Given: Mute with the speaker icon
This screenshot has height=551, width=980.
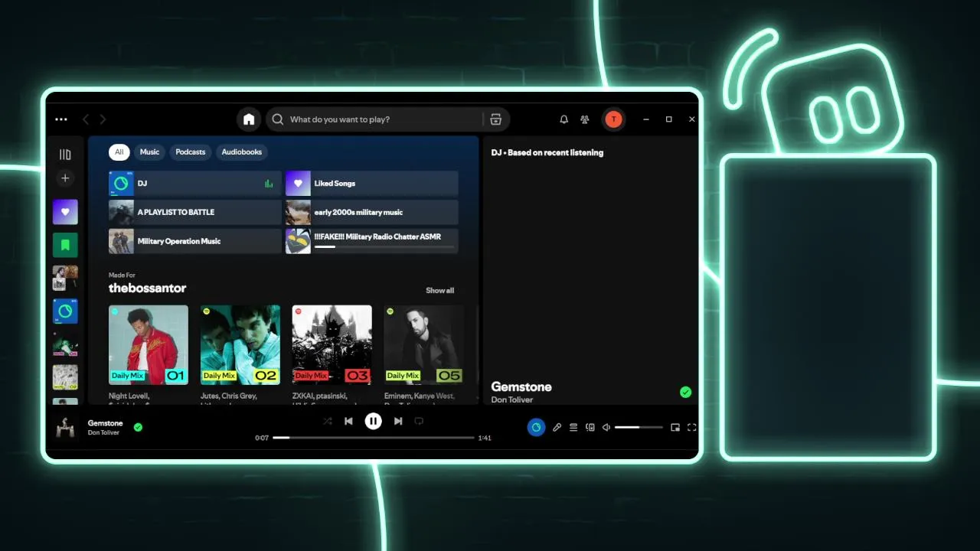Looking at the screenshot, I should coord(606,428).
